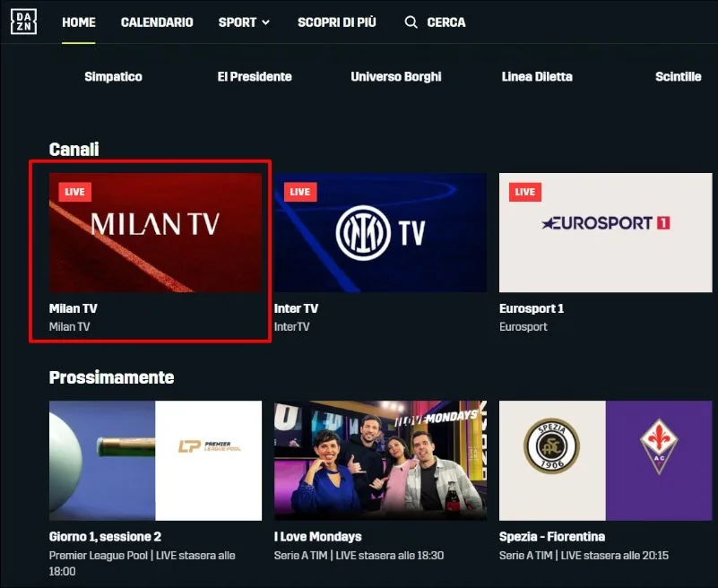The height and width of the screenshot is (588, 718).
Task: Click the grey Milan TV subtitle
Action: point(70,326)
